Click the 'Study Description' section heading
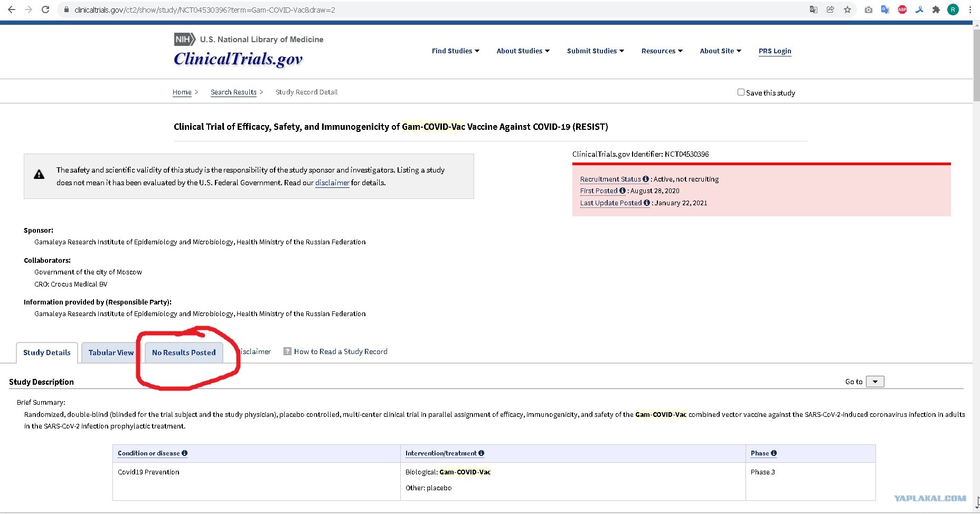980x514 pixels. click(41, 382)
